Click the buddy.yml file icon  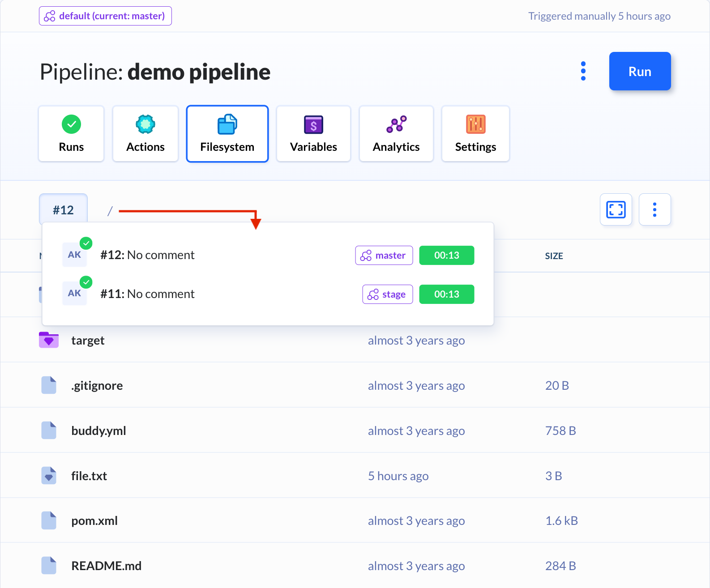coord(49,430)
